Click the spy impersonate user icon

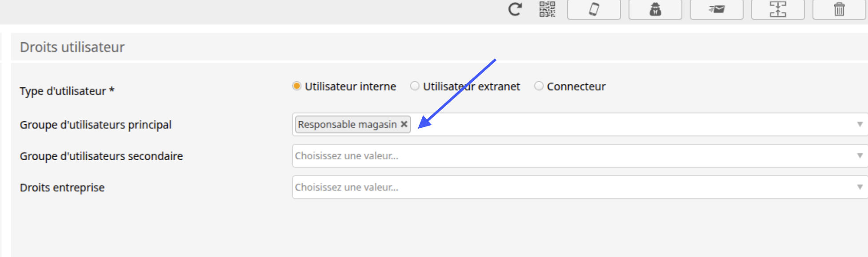(655, 9)
